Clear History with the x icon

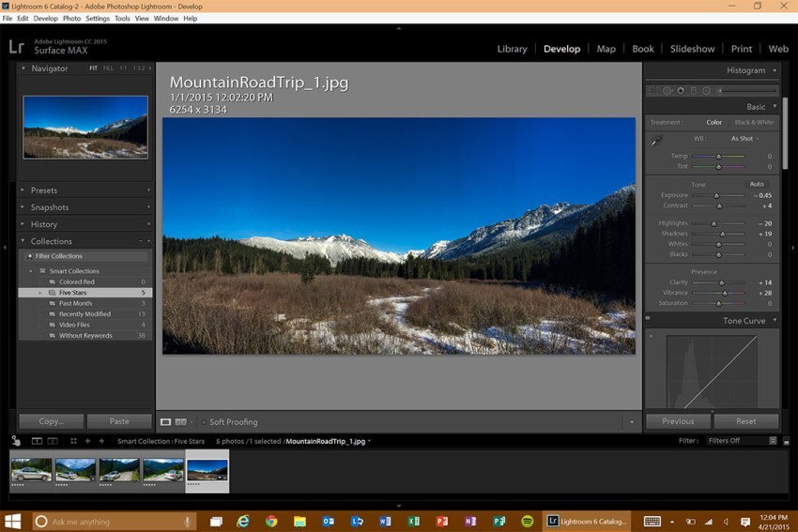tap(148, 224)
